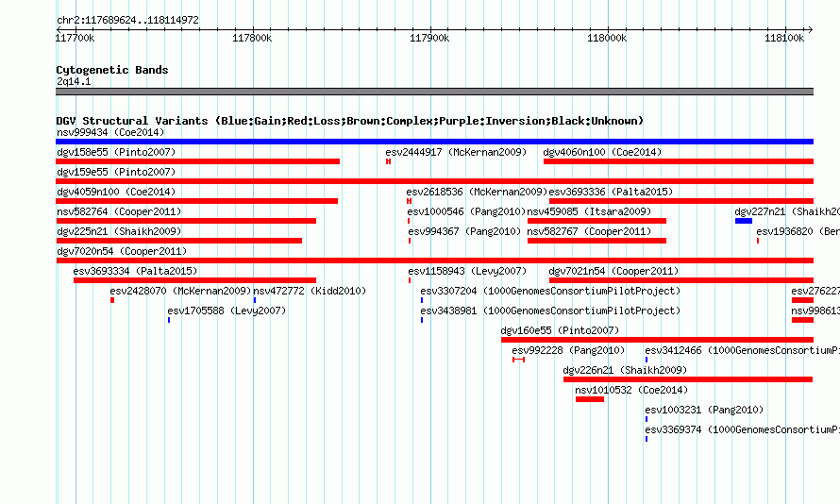Screen dimensions: 840x504
Task: Open the nsv582764 (Cooper2011) variant label
Action: (x=119, y=211)
